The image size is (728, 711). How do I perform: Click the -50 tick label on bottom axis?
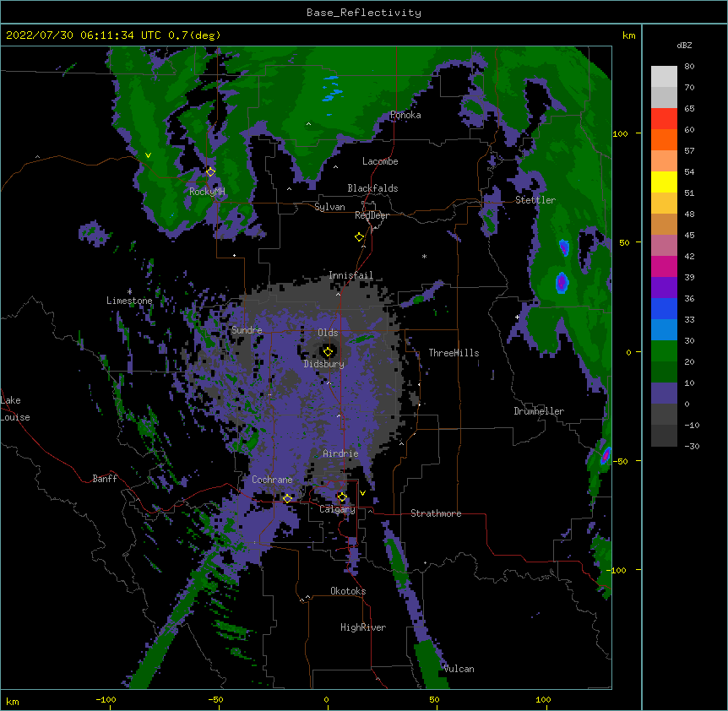(215, 699)
